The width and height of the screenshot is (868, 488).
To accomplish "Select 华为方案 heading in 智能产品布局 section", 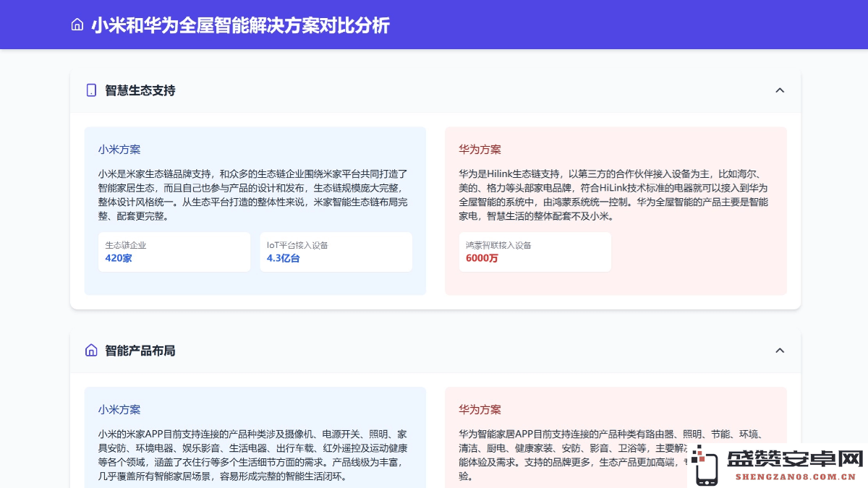I will (x=480, y=409).
